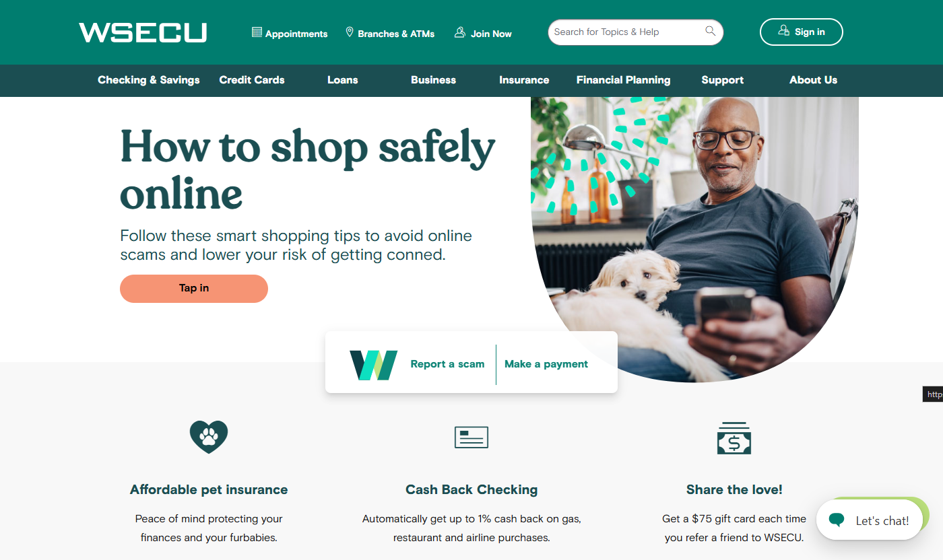Click the Appointments calendar icon

pyautogui.click(x=257, y=32)
